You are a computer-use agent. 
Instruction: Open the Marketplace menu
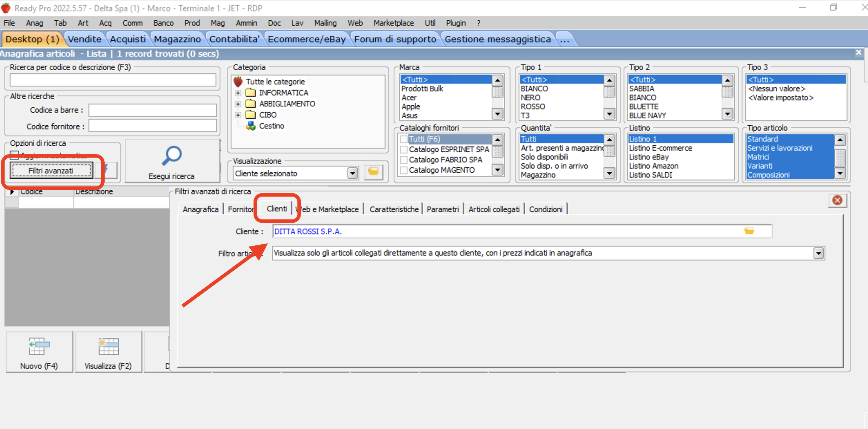(393, 23)
